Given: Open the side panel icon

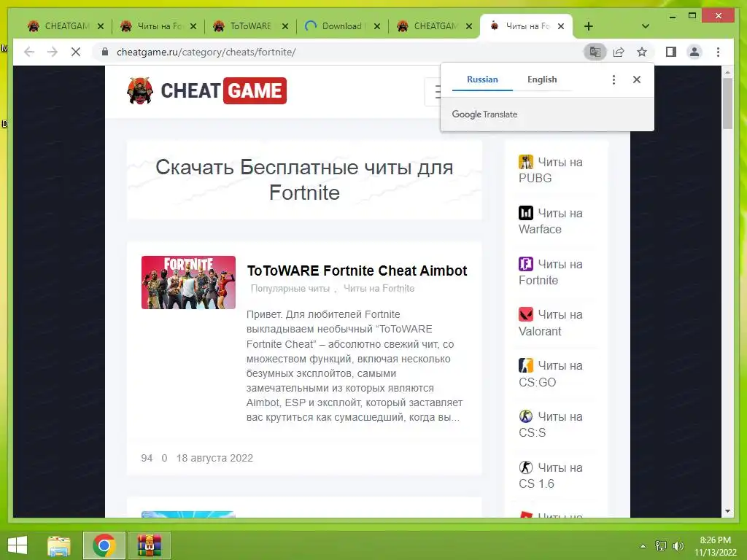Looking at the screenshot, I should click(x=671, y=52).
